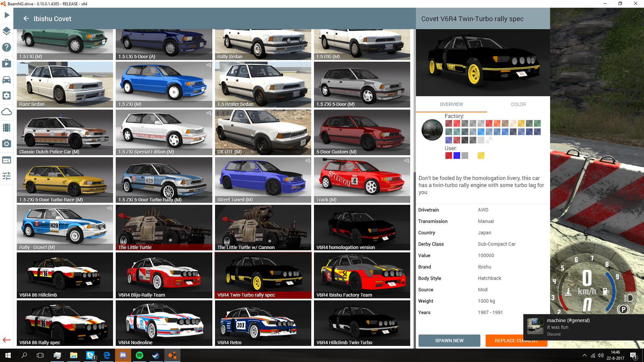Image resolution: width=644 pixels, height=362 pixels.
Task: Select the 1.5 Beater Sedan
Action: coord(263,84)
